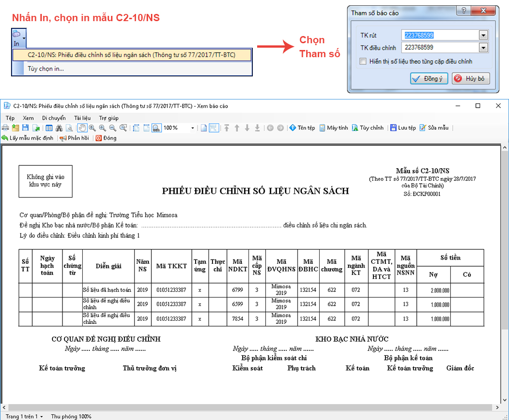Choose Tùy chọn in... from the In menu

pos(46,69)
